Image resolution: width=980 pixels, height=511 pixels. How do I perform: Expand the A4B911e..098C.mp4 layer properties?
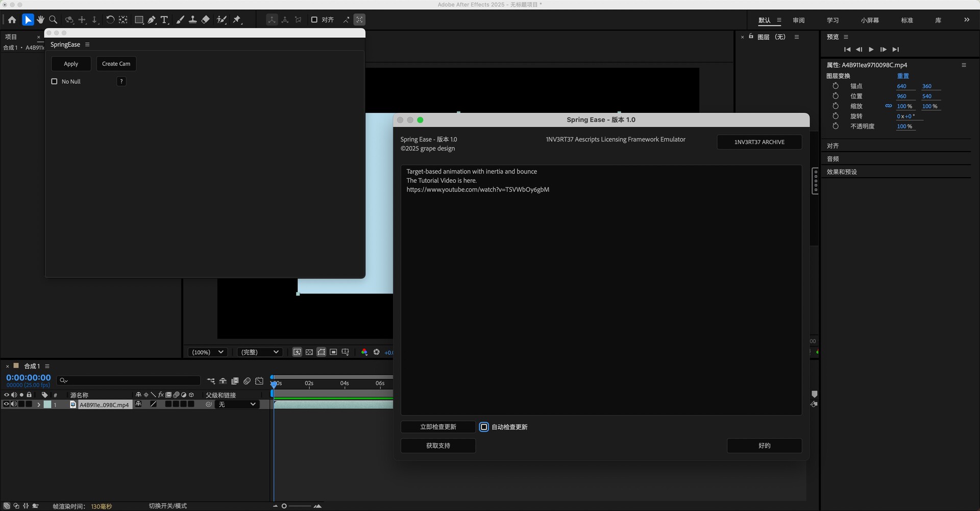coord(39,404)
